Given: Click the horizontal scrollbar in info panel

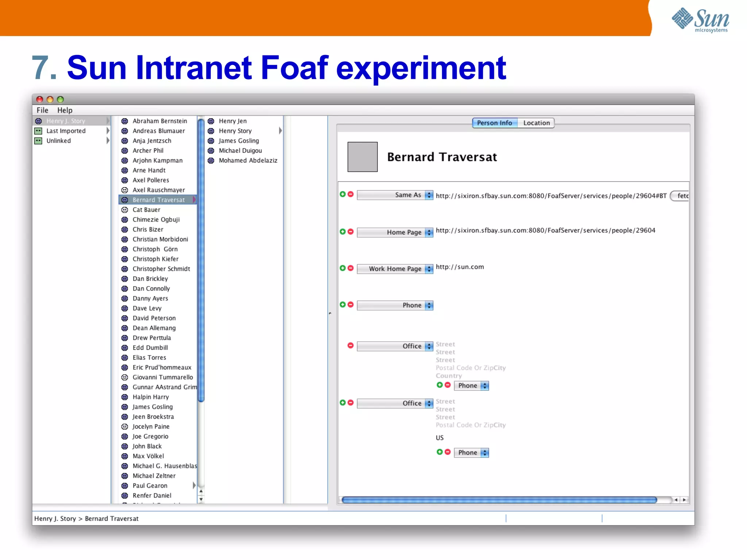Looking at the screenshot, I should click(499, 500).
